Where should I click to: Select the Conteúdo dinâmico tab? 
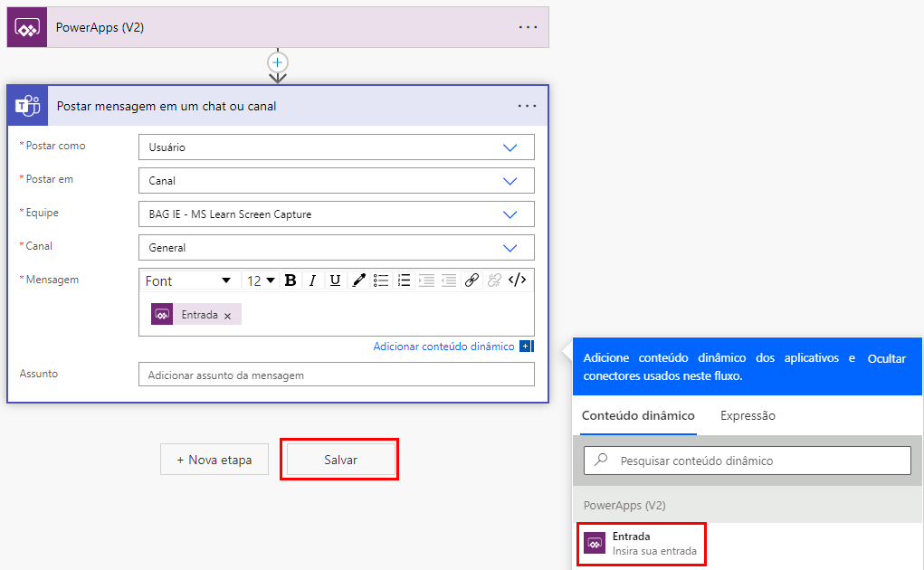coord(638,416)
